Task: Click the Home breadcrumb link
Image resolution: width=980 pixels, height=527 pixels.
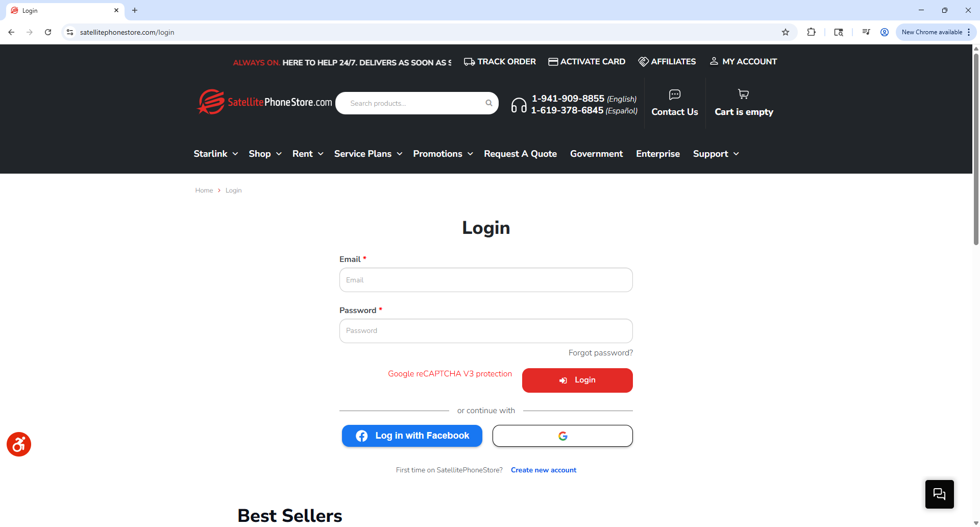Action: pos(204,190)
